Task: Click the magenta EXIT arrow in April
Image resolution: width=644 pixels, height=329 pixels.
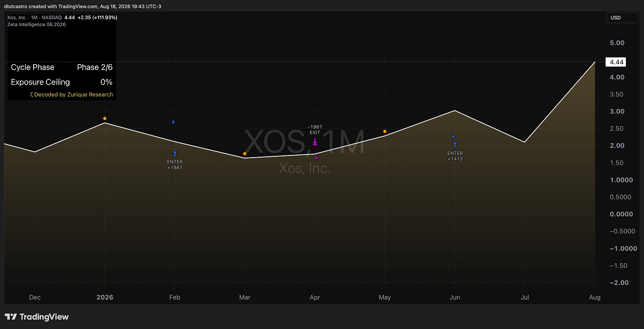Action: pos(315,142)
